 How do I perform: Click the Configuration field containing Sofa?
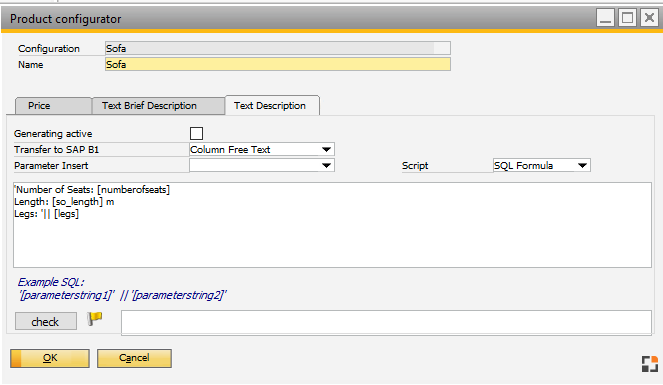click(277, 48)
